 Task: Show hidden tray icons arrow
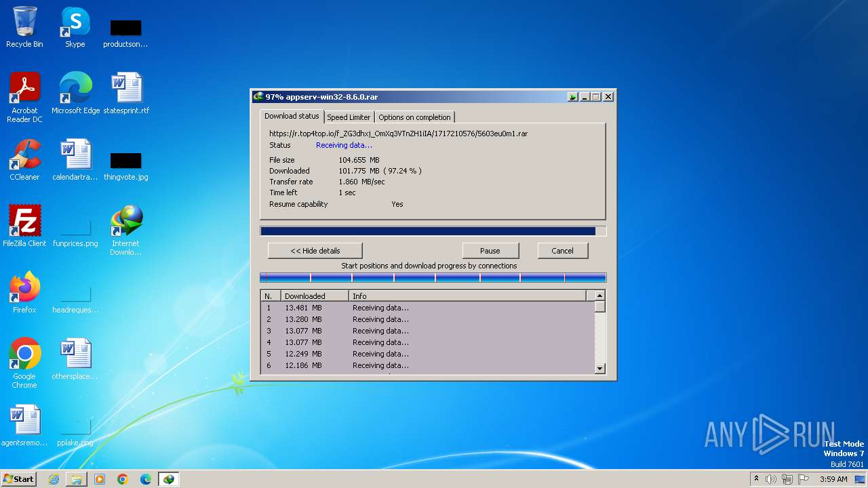click(755, 479)
